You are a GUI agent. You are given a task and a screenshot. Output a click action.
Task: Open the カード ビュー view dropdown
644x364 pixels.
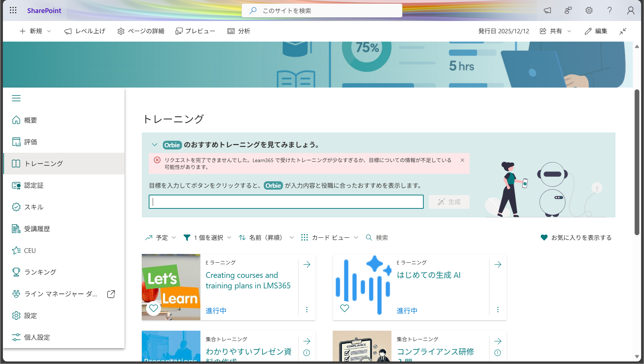coord(330,238)
